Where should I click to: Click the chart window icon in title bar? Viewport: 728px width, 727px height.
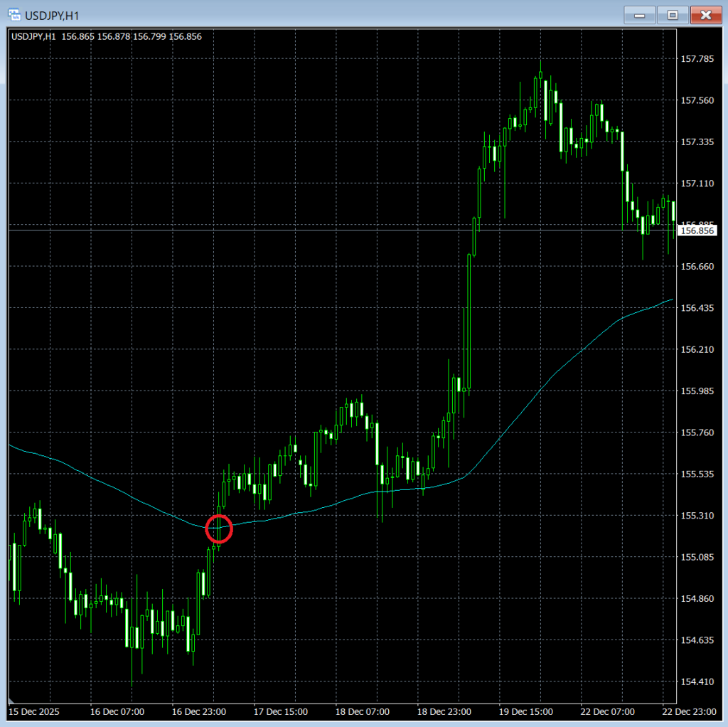(x=14, y=14)
